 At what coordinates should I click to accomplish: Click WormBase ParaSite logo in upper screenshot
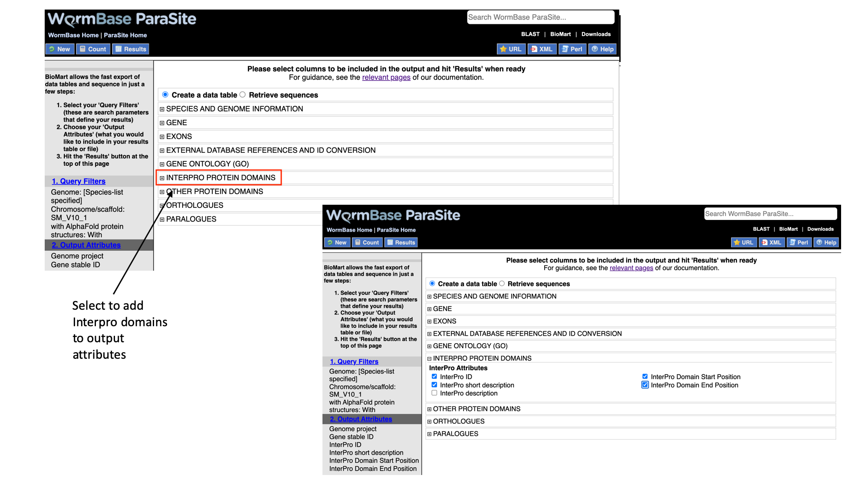pos(122,19)
